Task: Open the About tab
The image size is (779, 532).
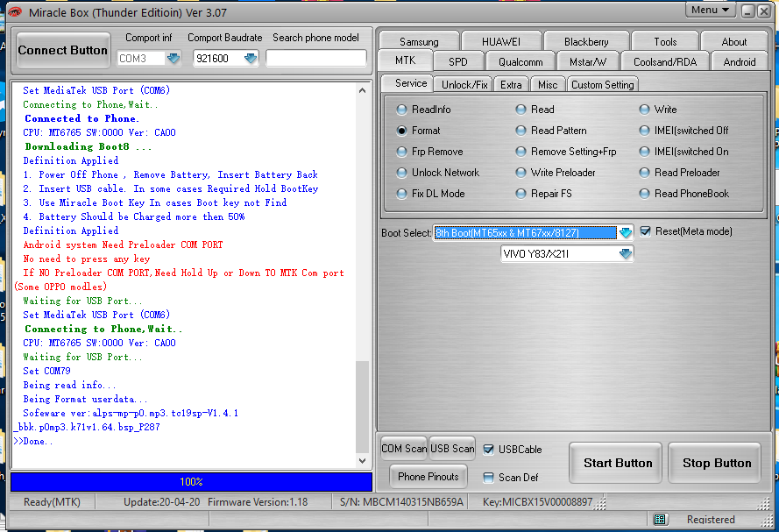Action: tap(733, 42)
